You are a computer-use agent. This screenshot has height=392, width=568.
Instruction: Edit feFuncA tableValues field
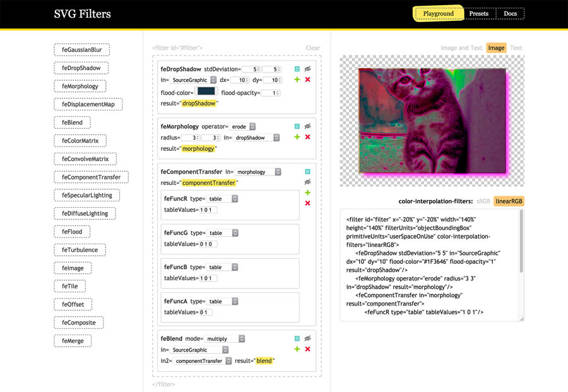[x=206, y=312]
